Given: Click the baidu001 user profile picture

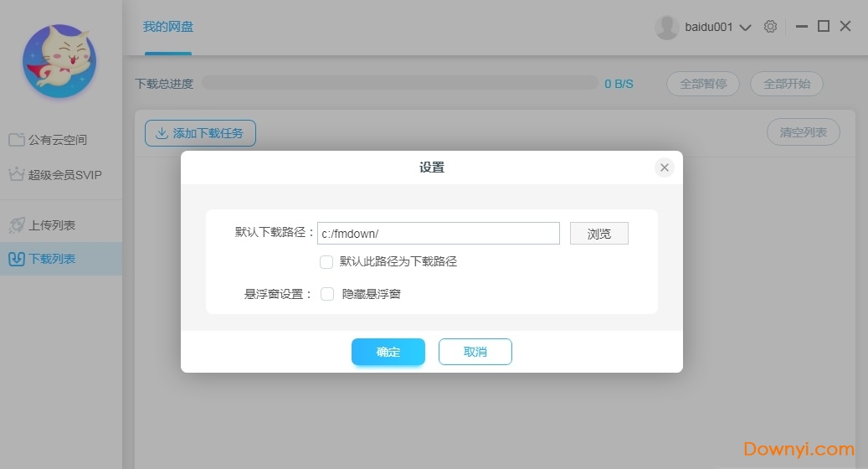Looking at the screenshot, I should (667, 27).
